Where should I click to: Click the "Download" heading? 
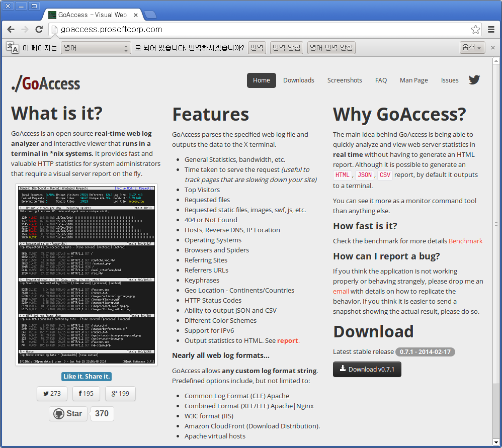click(x=373, y=331)
